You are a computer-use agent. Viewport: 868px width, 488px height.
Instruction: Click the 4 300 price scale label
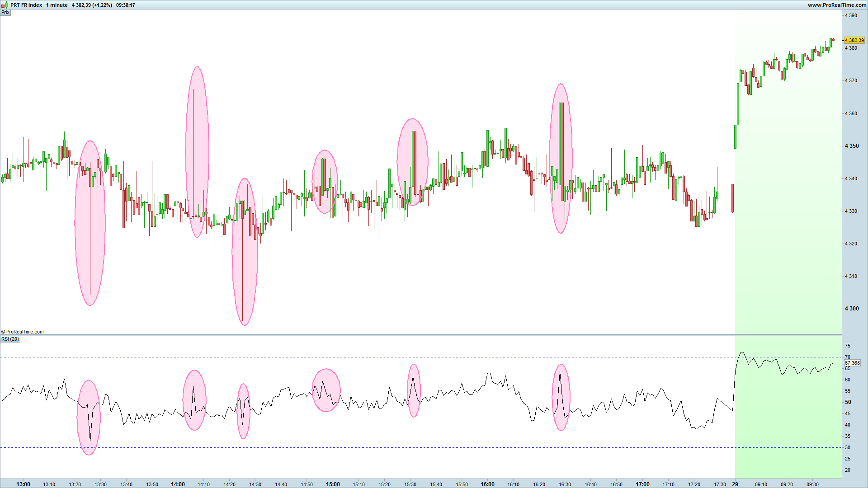pos(852,309)
